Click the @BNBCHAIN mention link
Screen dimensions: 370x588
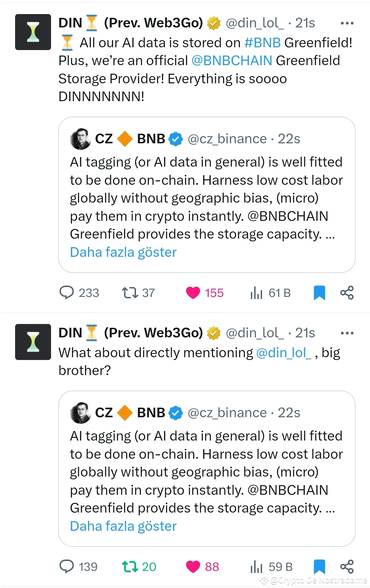pos(231,60)
